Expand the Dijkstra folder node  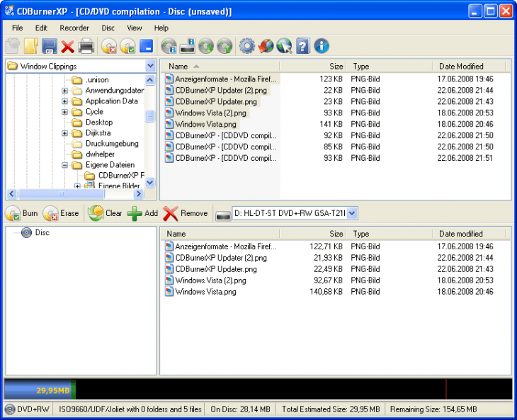[x=65, y=133]
